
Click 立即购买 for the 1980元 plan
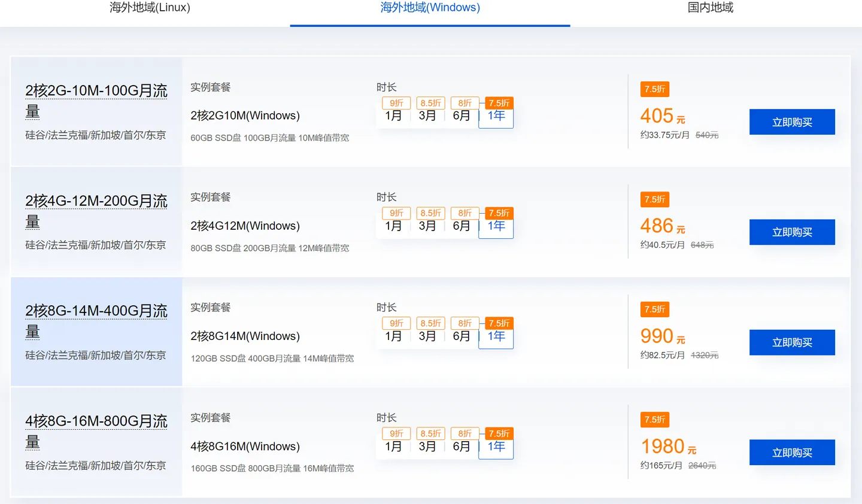pyautogui.click(x=792, y=453)
